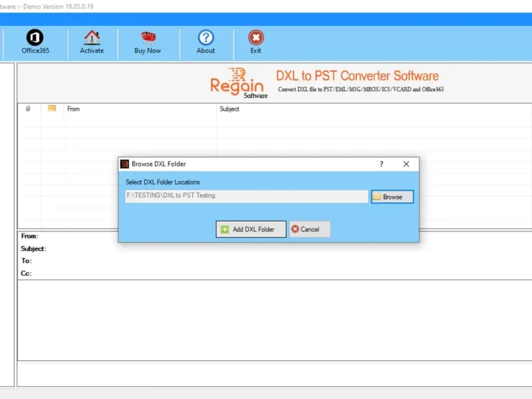Close the Browse DXL Folder dialog
The height and width of the screenshot is (399, 532).
click(406, 164)
